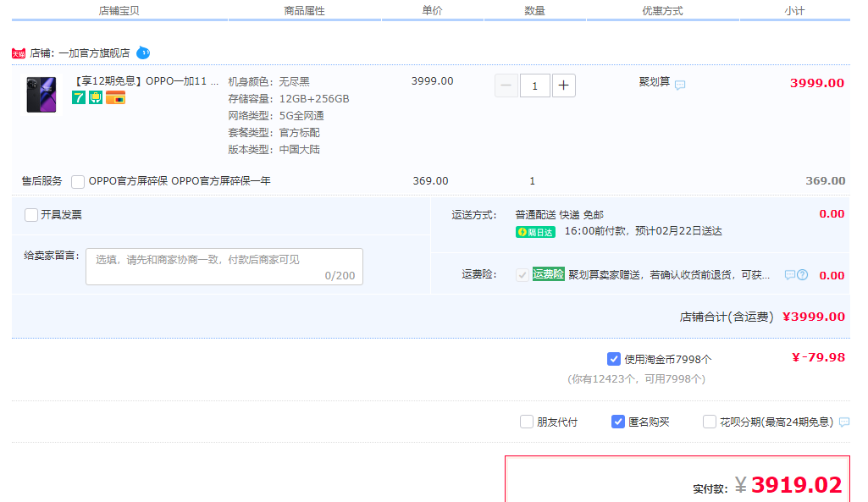The height and width of the screenshot is (502, 868).
Task: Click the orange credit card badge icon
Action: (x=115, y=97)
